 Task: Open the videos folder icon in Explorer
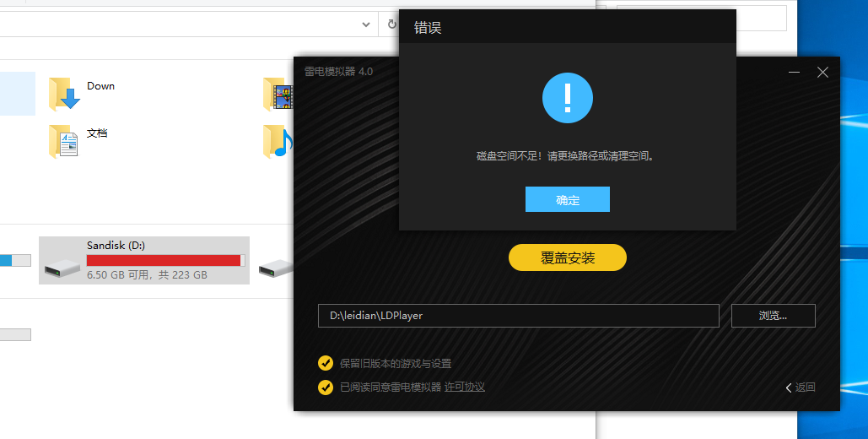pos(278,95)
